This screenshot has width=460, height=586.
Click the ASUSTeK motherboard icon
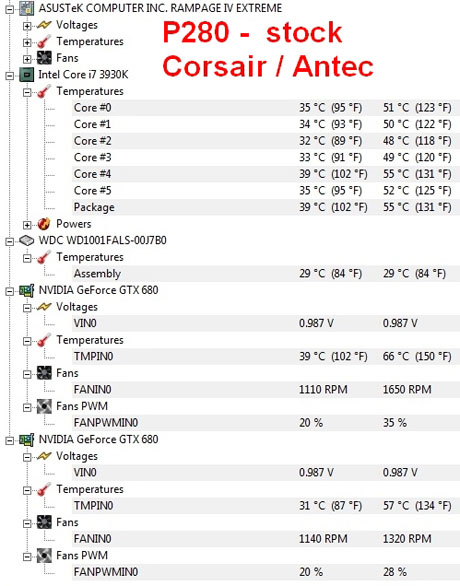(27, 8)
